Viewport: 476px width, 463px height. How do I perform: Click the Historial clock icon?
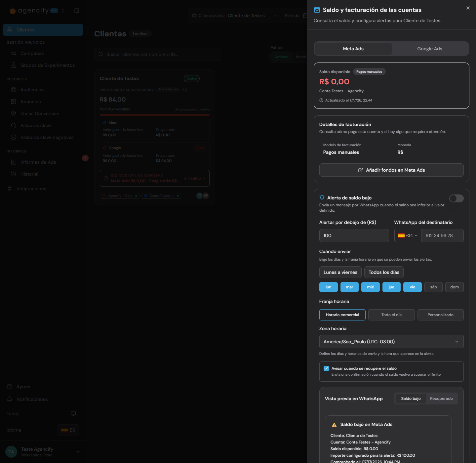click(x=14, y=174)
